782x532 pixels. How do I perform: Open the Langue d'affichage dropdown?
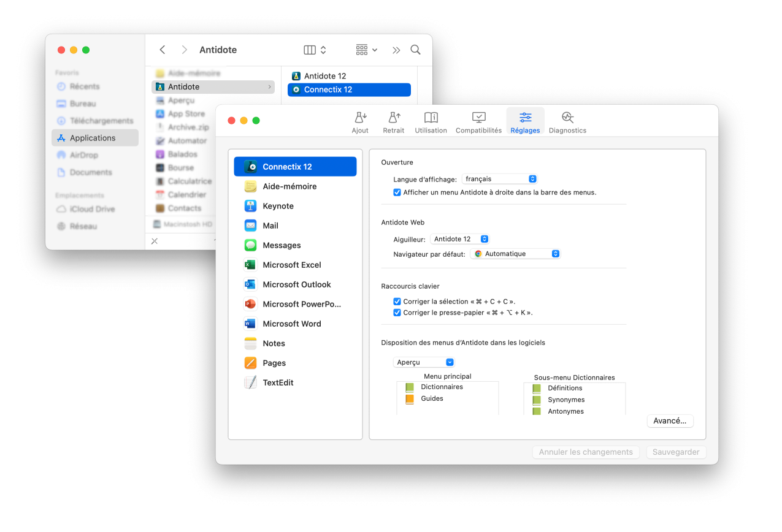[500, 179]
